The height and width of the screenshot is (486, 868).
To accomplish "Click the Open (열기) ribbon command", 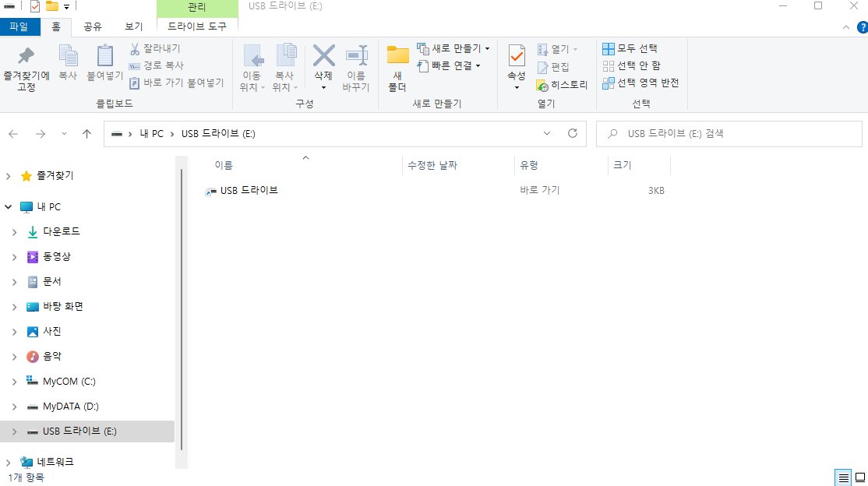I will pyautogui.click(x=557, y=49).
